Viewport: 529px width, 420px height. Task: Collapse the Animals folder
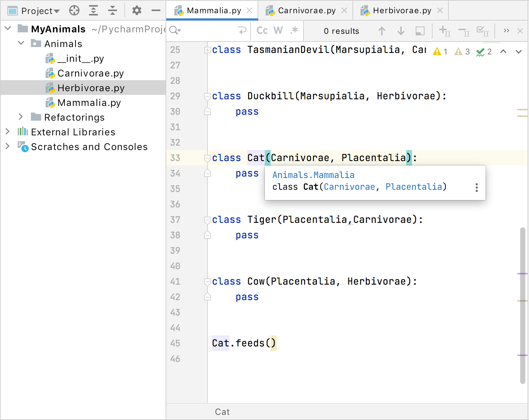21,43
